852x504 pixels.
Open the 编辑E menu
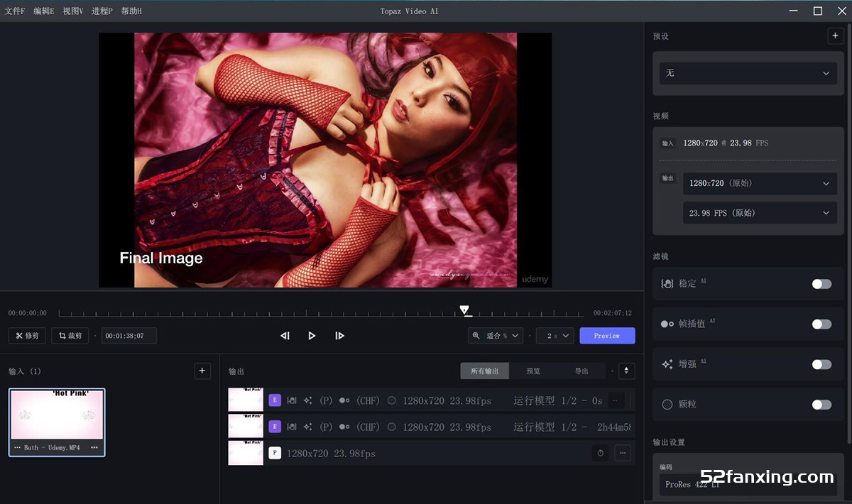[44, 11]
